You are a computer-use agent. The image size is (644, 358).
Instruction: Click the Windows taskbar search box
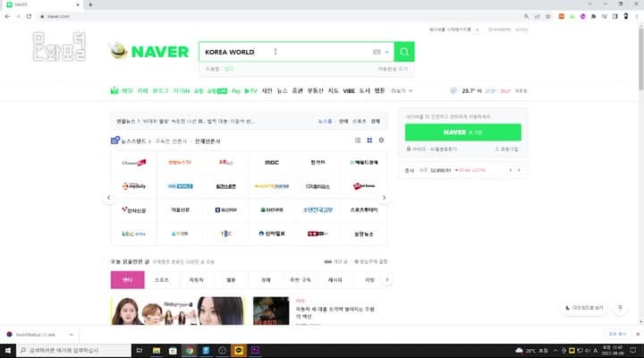[74, 350]
